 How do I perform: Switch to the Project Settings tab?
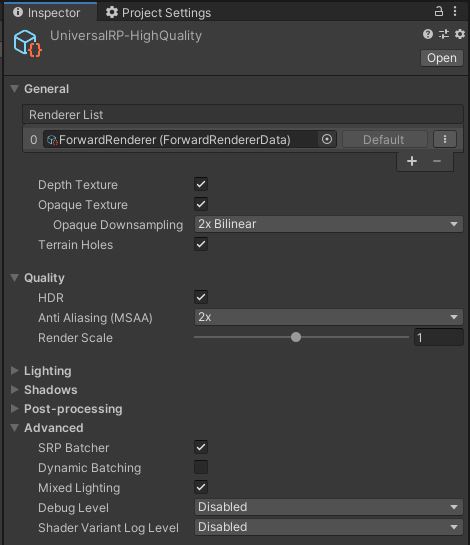tap(159, 13)
